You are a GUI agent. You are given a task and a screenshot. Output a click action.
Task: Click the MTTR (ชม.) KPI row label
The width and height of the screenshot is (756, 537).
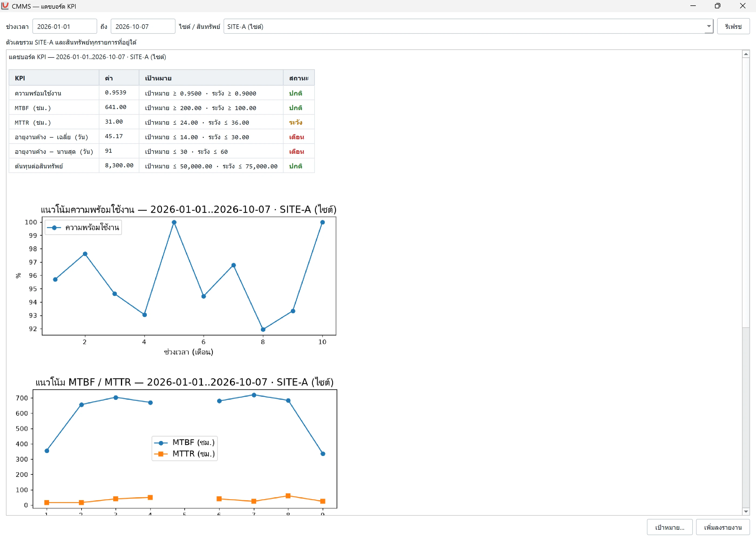click(x=33, y=122)
